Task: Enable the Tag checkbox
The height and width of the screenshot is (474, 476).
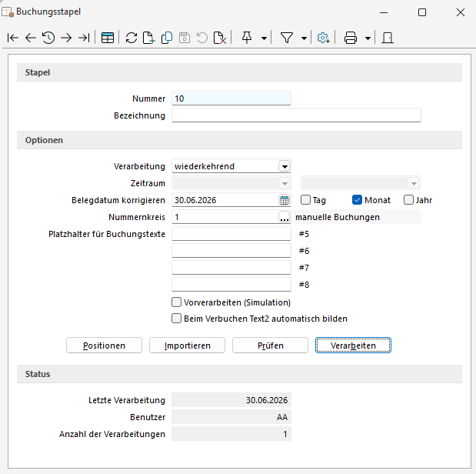Action: click(x=305, y=200)
